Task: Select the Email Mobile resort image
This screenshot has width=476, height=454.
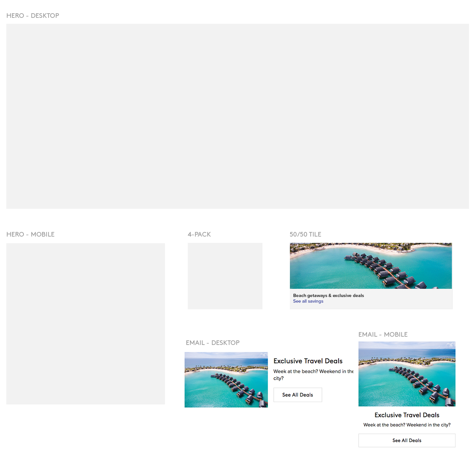Action: click(407, 374)
